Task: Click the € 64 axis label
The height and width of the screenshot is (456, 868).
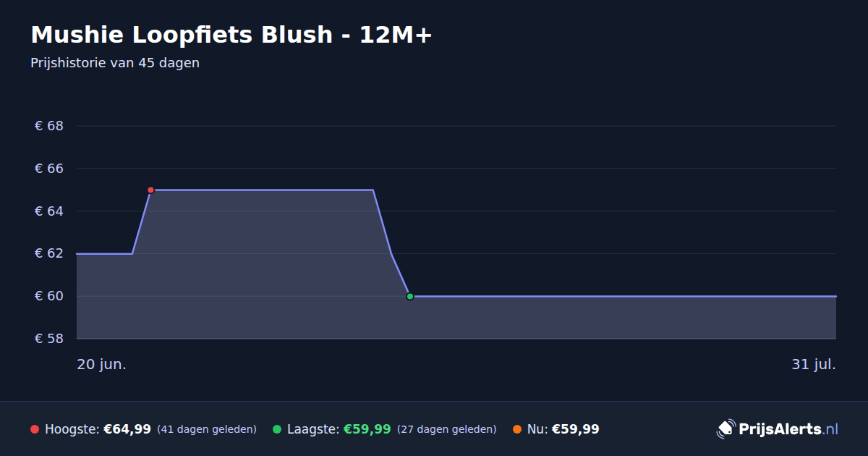Action: [x=49, y=211]
